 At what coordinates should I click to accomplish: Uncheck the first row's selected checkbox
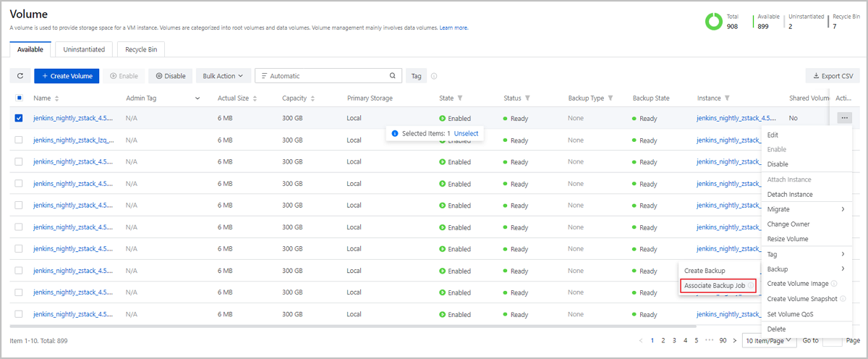pyautogui.click(x=19, y=118)
